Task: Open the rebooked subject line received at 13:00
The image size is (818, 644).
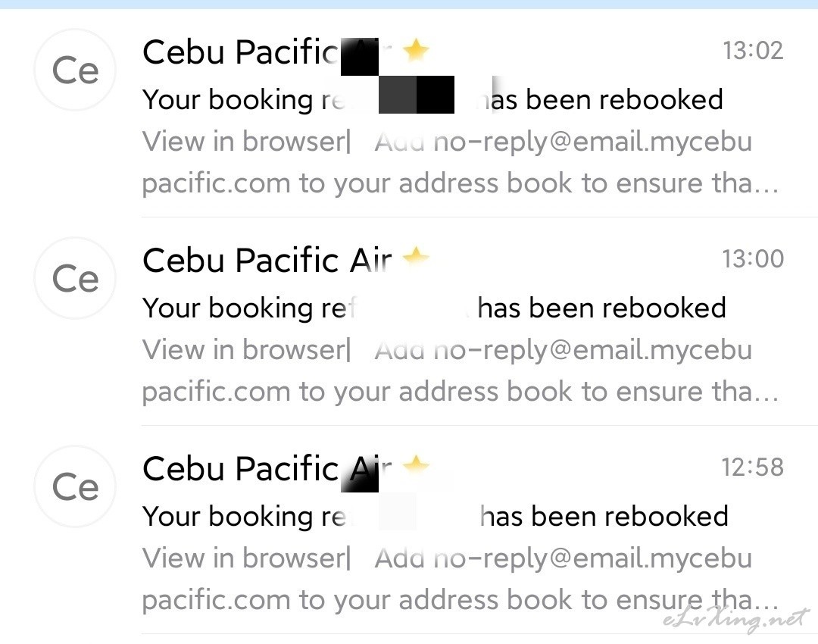Action: pyautogui.click(x=434, y=308)
